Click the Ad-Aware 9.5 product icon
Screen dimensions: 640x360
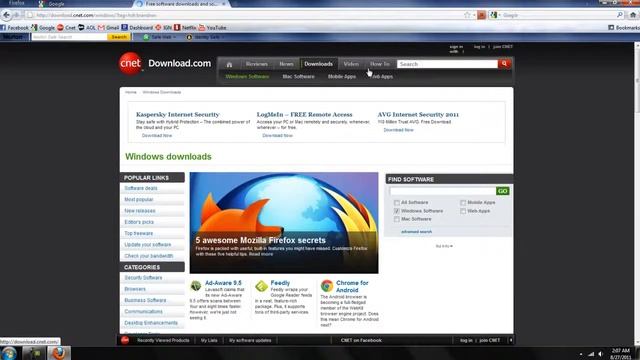click(x=196, y=286)
